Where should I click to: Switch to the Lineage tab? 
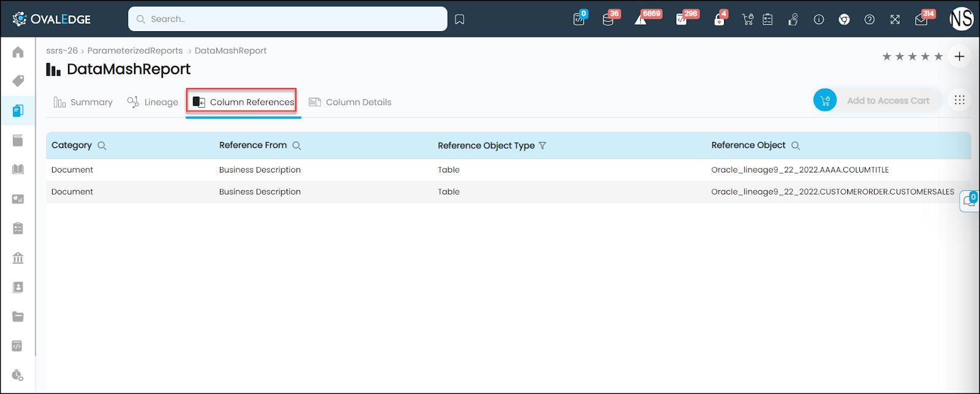pyautogui.click(x=153, y=102)
